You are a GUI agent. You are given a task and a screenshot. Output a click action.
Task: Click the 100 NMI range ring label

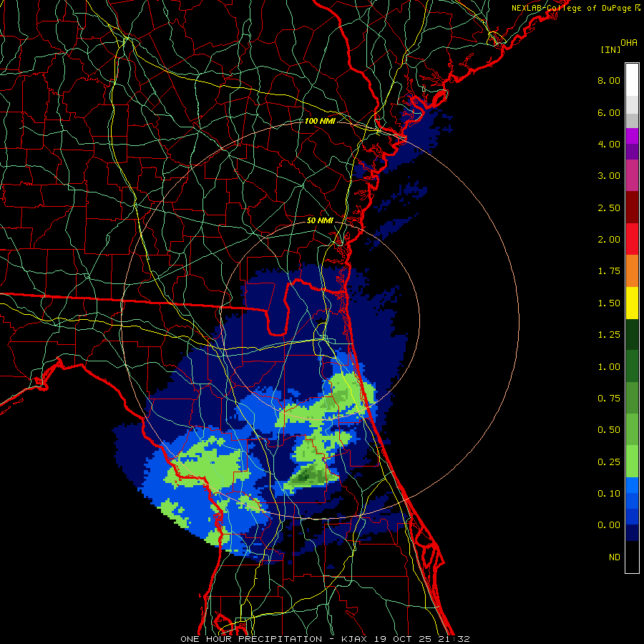coord(320,121)
